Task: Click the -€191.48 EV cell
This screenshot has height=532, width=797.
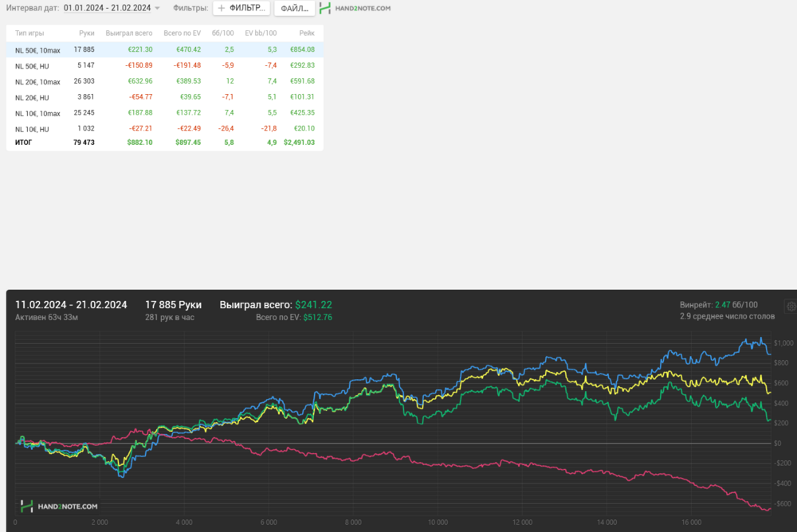Action: coord(187,65)
